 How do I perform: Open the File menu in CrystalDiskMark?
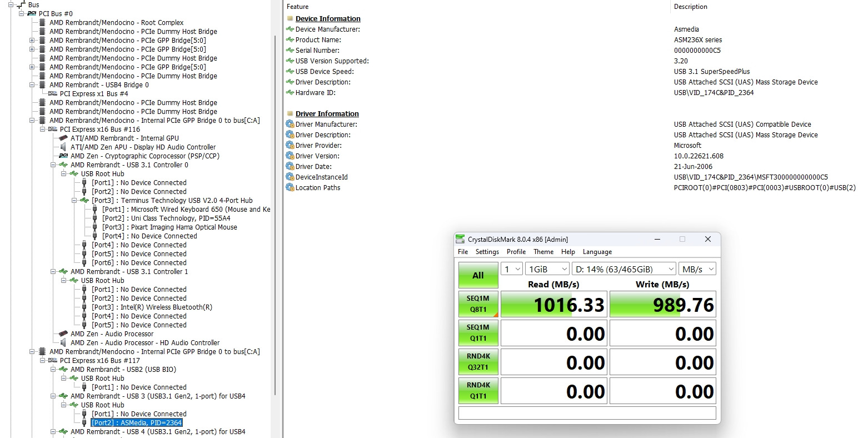[463, 252]
